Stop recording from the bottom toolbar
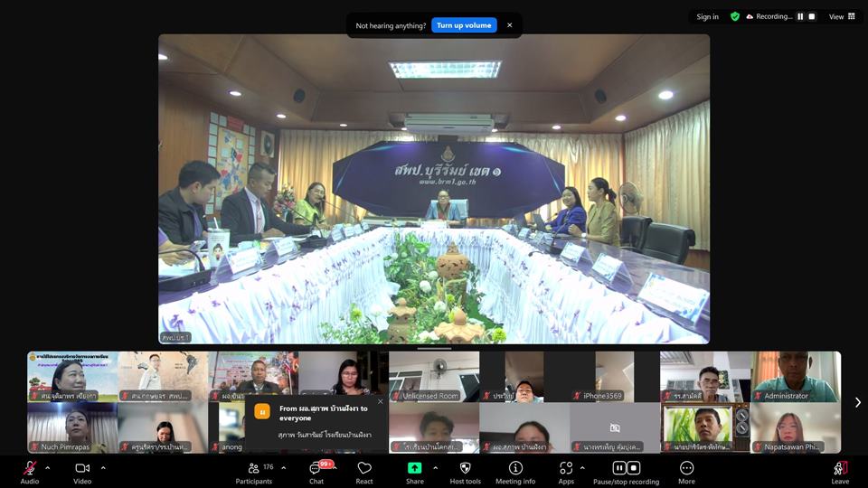 point(634,468)
